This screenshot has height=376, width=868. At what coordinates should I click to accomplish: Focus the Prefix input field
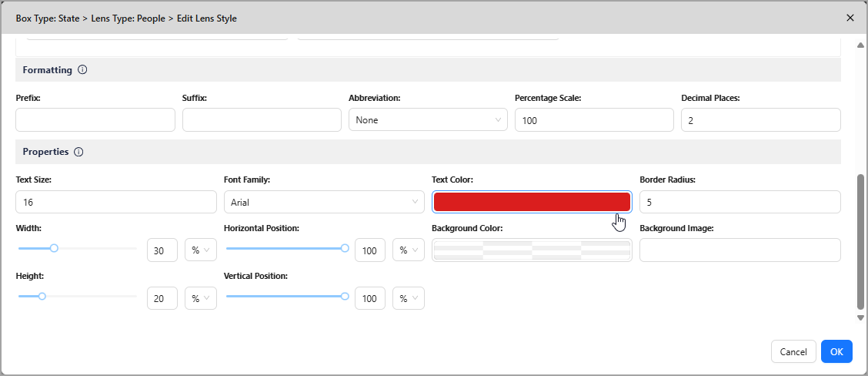(95, 120)
